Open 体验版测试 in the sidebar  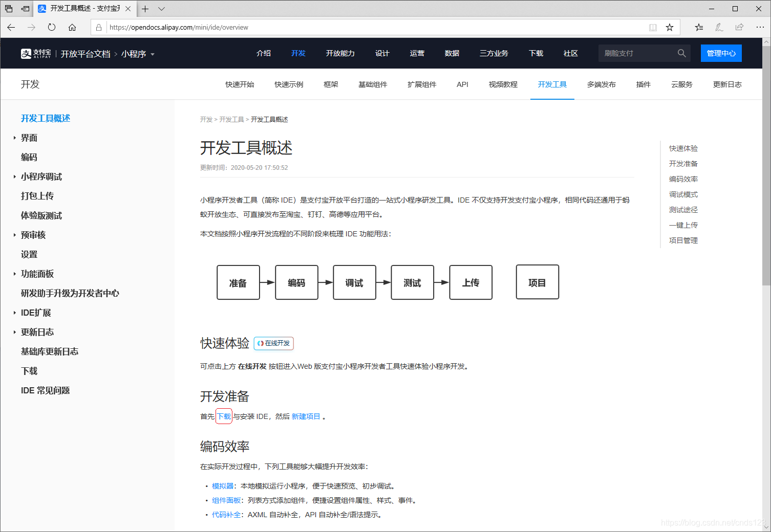[41, 215]
